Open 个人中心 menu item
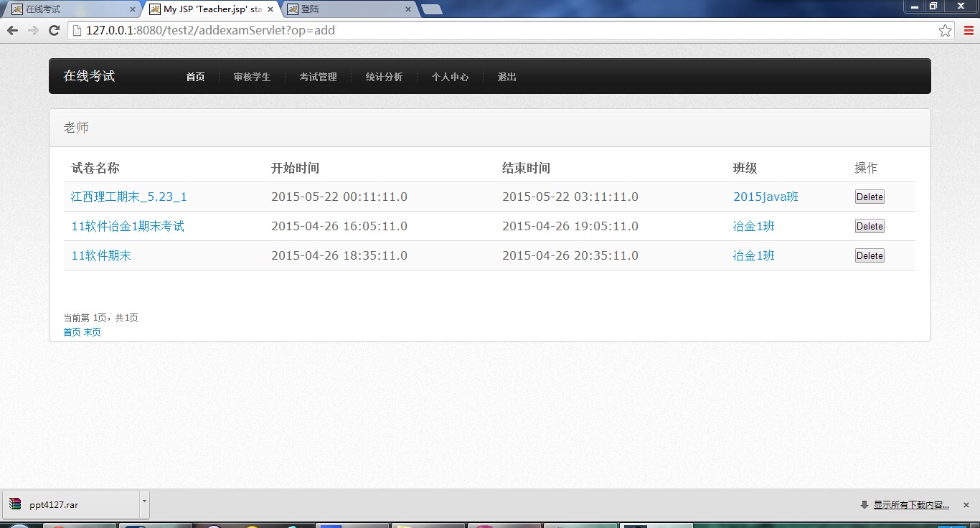980x528 pixels. 450,77
